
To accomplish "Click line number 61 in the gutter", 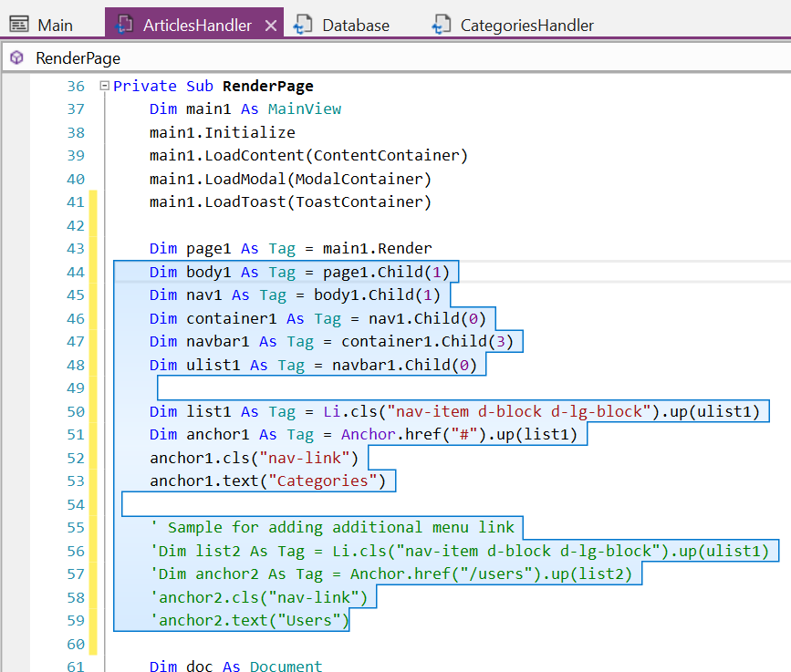I will click(75, 667).
